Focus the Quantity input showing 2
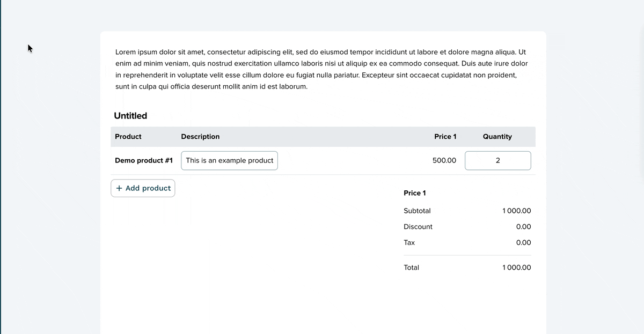This screenshot has width=644, height=334. 498,160
